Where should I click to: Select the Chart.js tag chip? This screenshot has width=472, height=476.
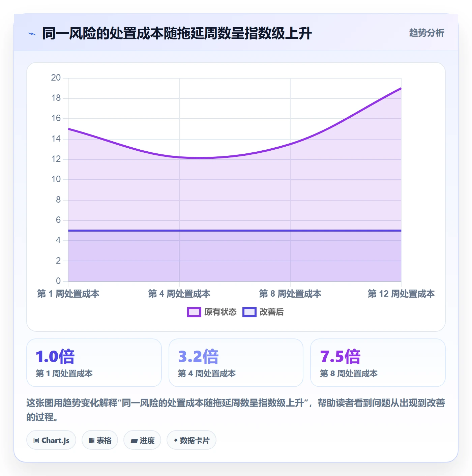click(51, 440)
